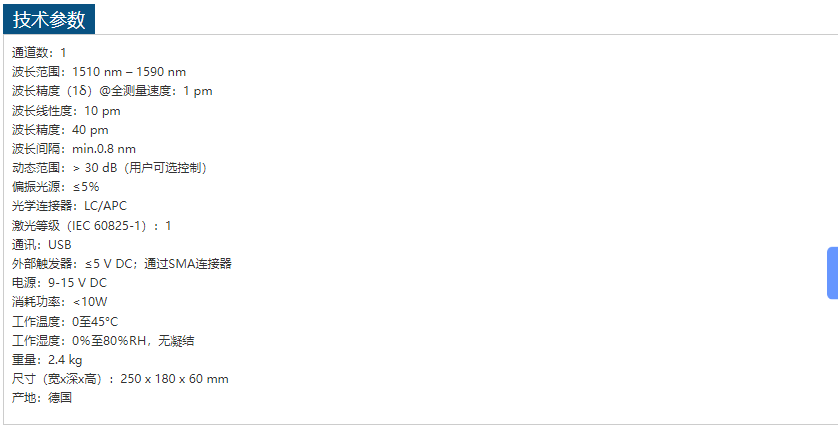Click the 产地 德国 line

point(42,398)
